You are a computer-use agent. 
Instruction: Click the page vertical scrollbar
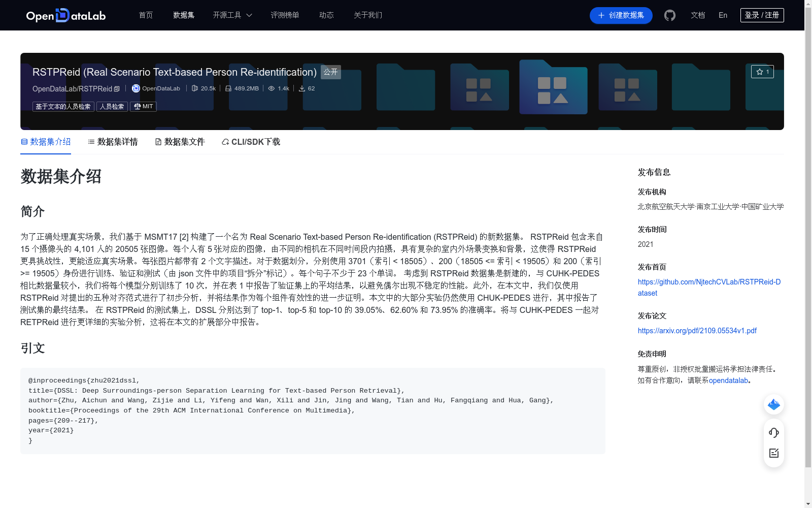click(808, 237)
